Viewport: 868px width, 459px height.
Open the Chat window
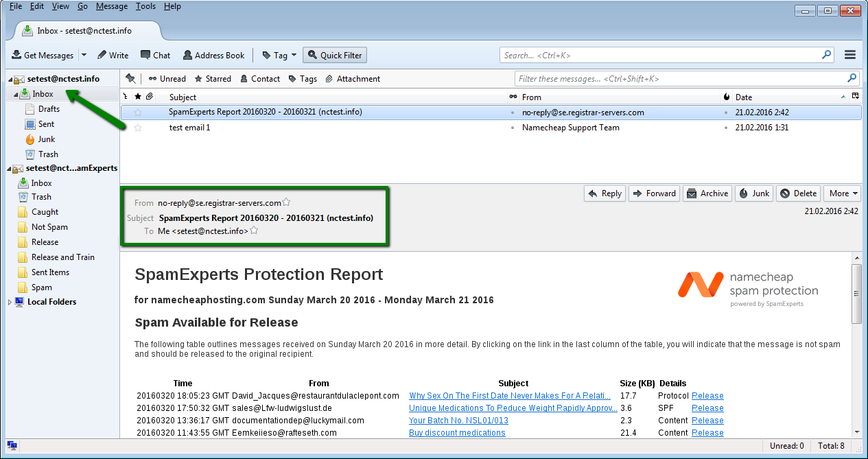[x=156, y=55]
